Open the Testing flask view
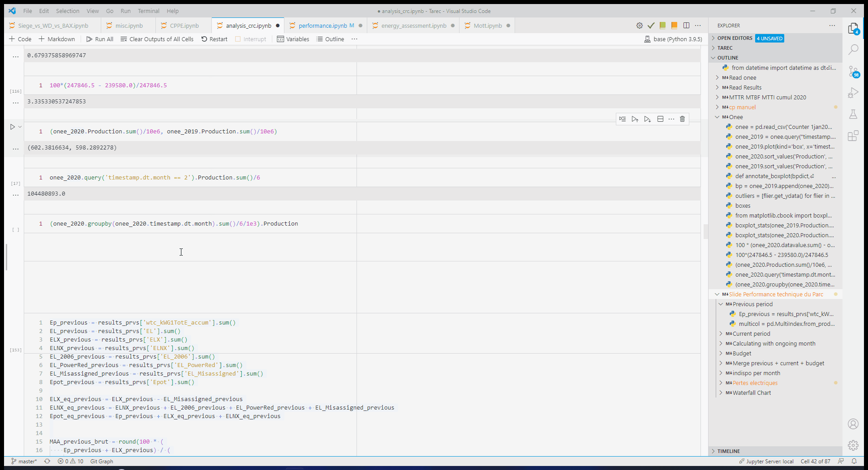The height and width of the screenshot is (470, 868). [853, 114]
